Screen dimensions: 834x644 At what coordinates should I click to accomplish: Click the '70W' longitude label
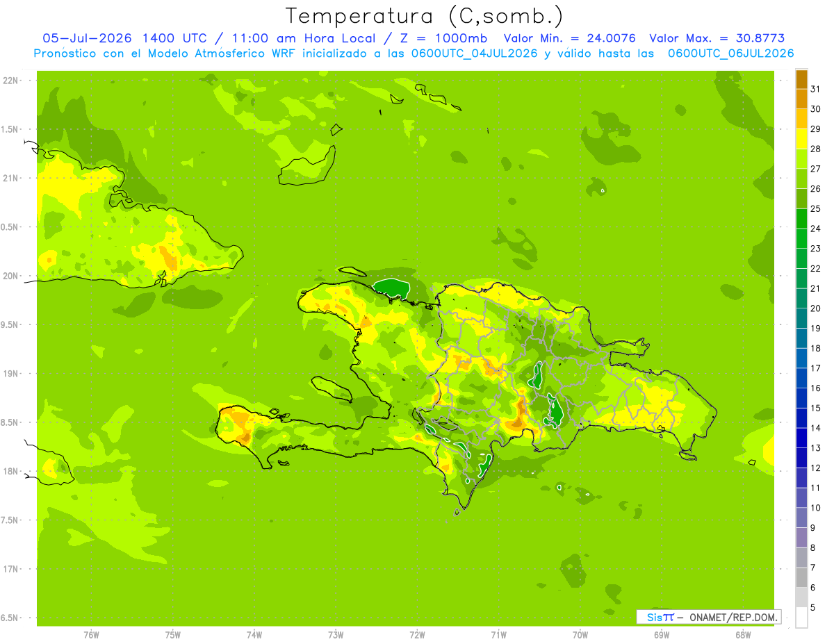point(580,635)
